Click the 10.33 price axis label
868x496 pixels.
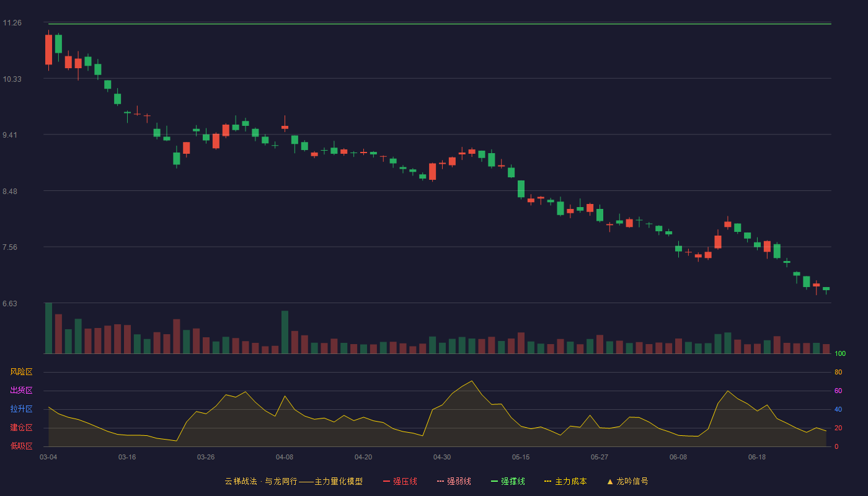[12, 79]
